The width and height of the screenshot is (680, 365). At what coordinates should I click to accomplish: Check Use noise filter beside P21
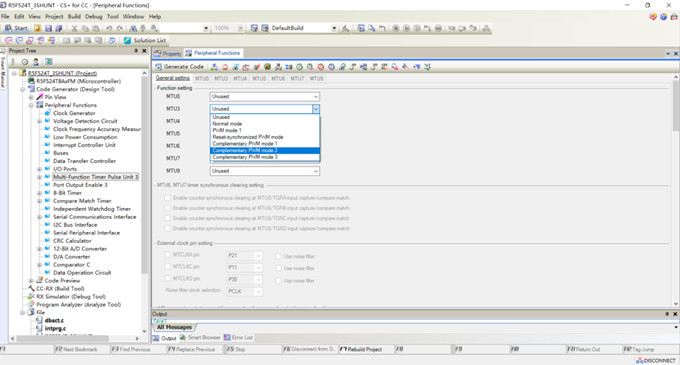point(278,256)
